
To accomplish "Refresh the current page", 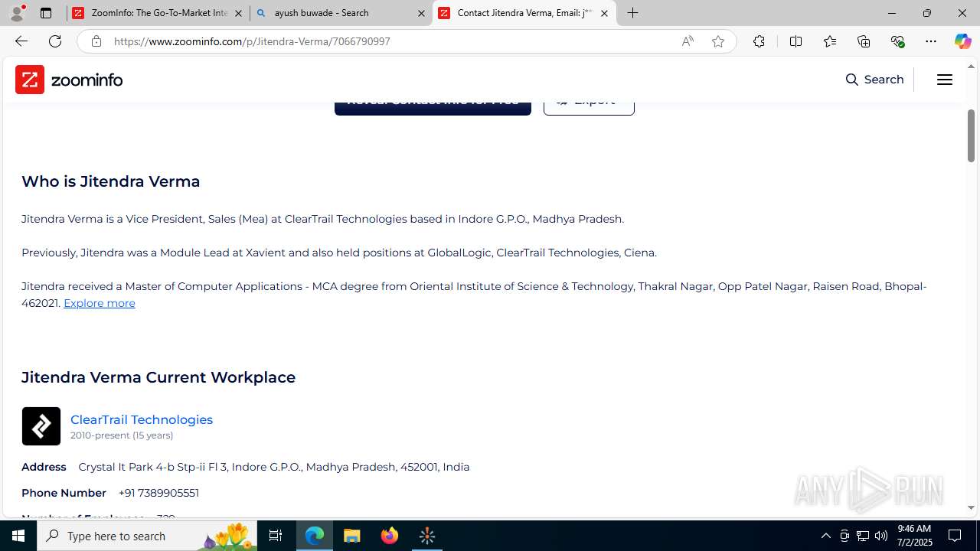I will [55, 41].
